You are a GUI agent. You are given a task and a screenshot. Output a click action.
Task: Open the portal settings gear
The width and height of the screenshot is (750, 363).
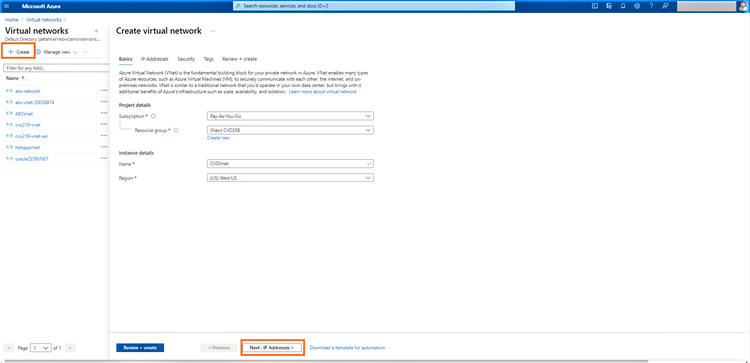[x=637, y=6]
